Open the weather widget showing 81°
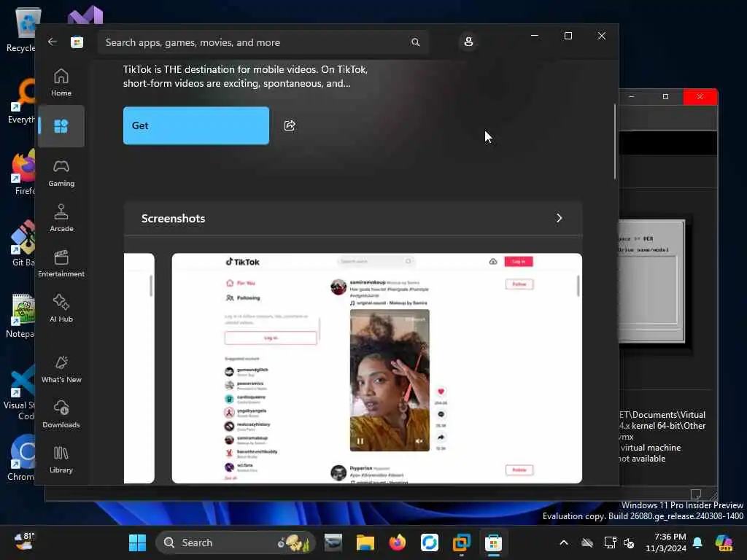 click(x=24, y=542)
